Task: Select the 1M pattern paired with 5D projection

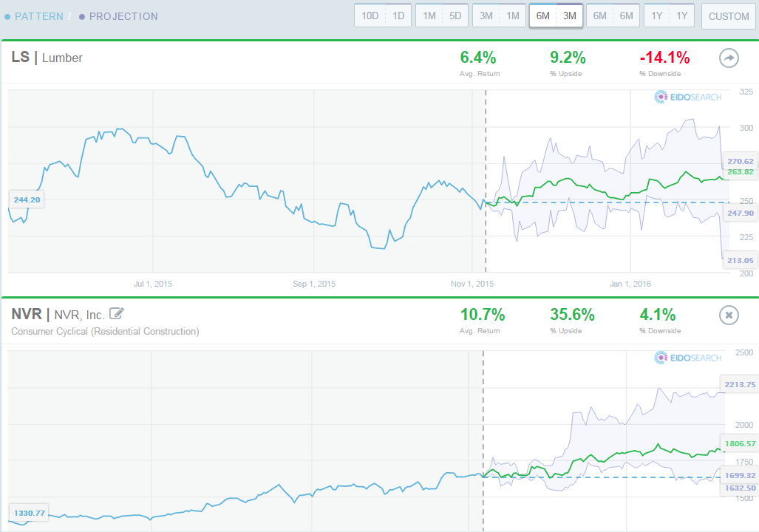Action: (429, 16)
